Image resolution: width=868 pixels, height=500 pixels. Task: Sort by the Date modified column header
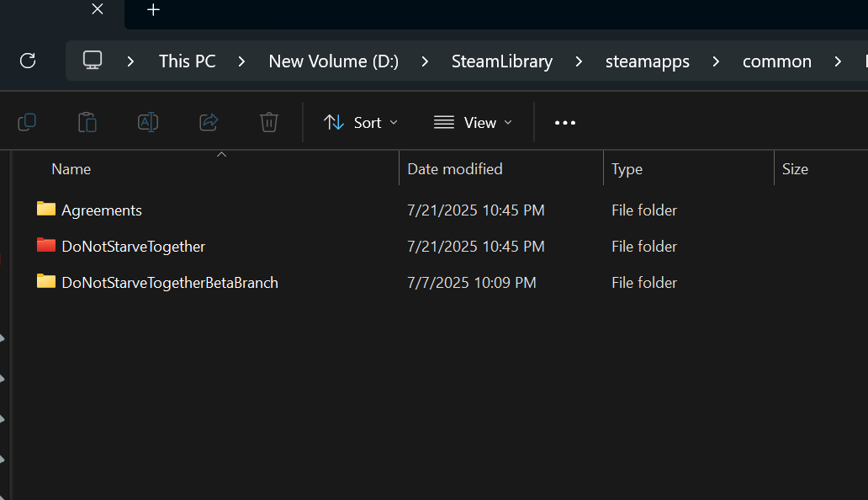coord(455,169)
